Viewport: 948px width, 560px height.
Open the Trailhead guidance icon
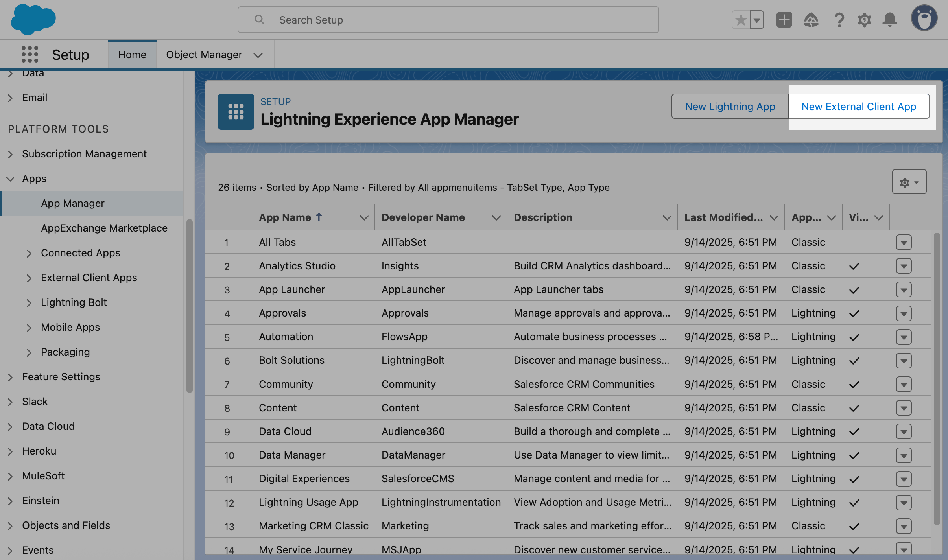click(811, 20)
